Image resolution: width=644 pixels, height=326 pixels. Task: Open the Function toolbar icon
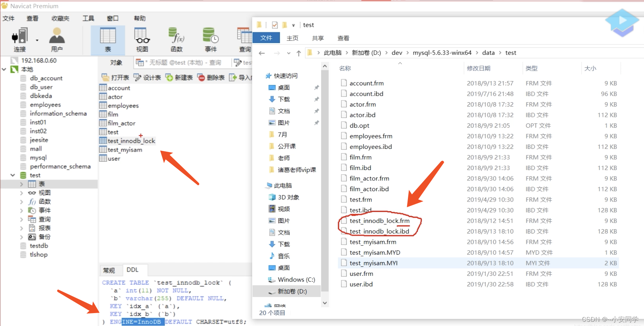click(177, 40)
